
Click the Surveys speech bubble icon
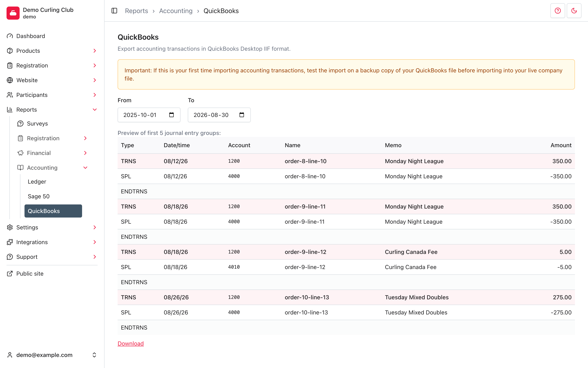pyautogui.click(x=20, y=124)
